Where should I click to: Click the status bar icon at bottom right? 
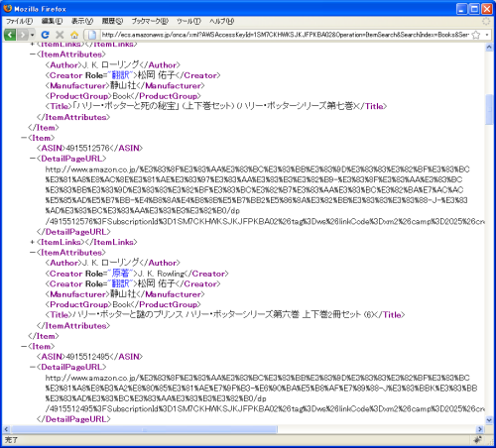coord(477,440)
